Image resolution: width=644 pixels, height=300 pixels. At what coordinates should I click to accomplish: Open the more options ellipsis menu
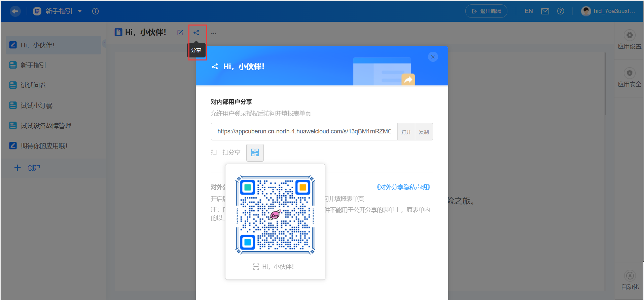pyautogui.click(x=214, y=33)
